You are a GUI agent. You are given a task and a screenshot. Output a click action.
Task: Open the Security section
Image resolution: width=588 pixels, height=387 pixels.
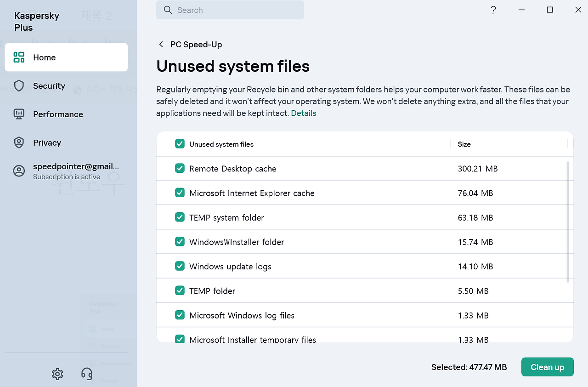pos(66,86)
